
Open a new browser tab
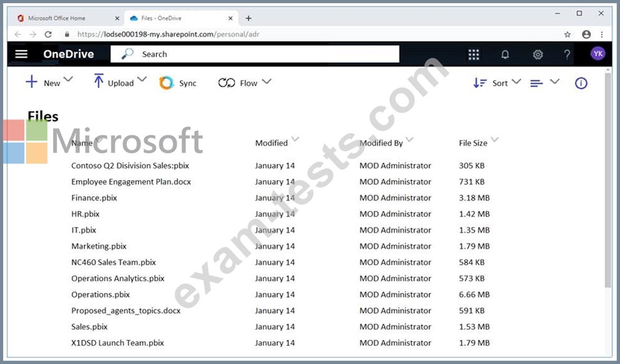point(248,18)
